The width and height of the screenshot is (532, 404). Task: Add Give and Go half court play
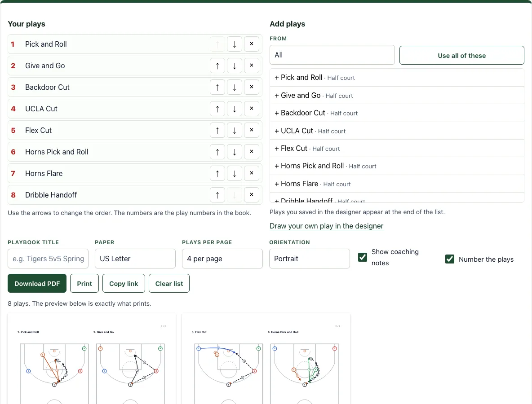pos(397,96)
